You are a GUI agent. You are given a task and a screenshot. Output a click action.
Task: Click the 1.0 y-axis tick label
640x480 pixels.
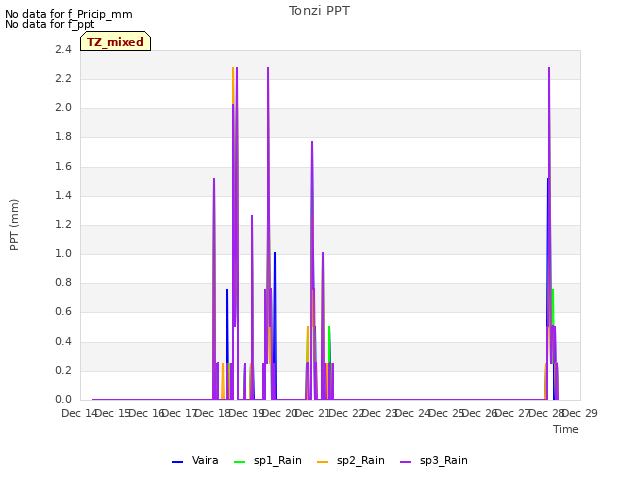coord(63,253)
